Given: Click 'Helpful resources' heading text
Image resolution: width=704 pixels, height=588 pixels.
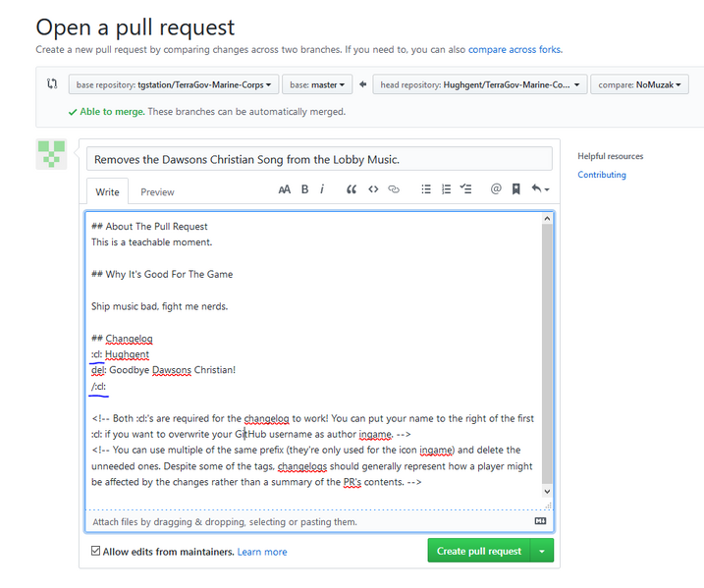Looking at the screenshot, I should click(610, 156).
